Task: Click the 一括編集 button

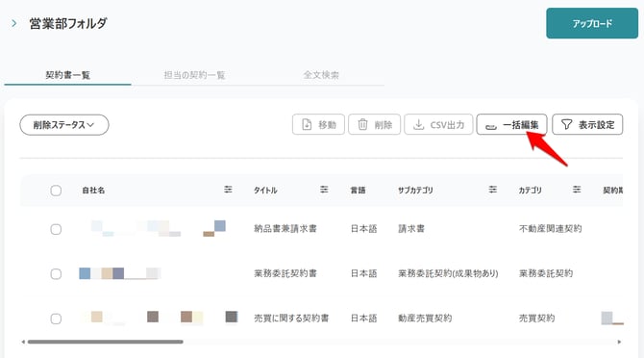Action: pos(511,124)
